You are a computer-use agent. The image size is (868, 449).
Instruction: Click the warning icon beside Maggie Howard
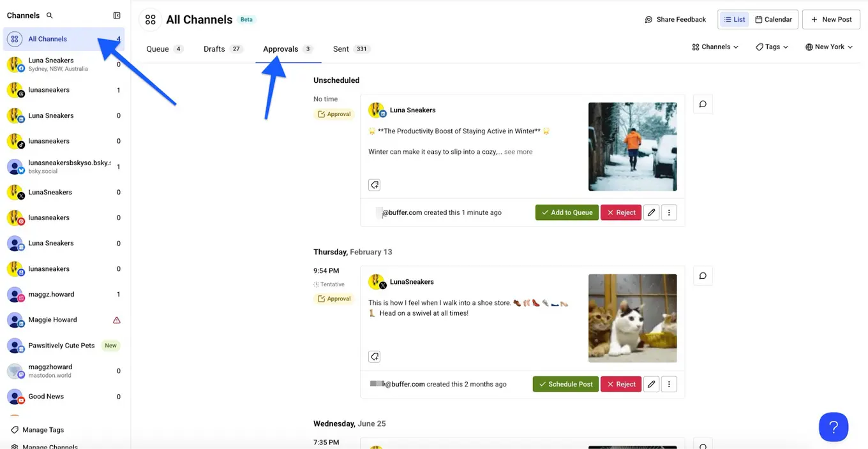(116, 320)
